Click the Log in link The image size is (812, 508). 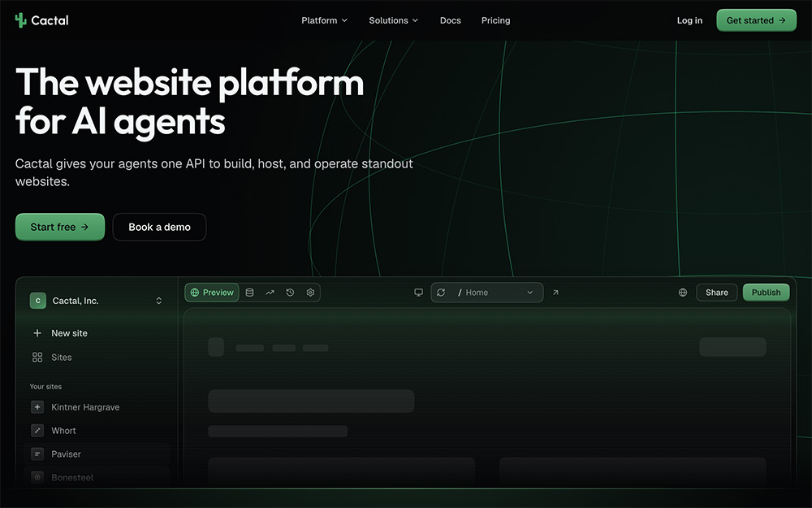(x=689, y=20)
